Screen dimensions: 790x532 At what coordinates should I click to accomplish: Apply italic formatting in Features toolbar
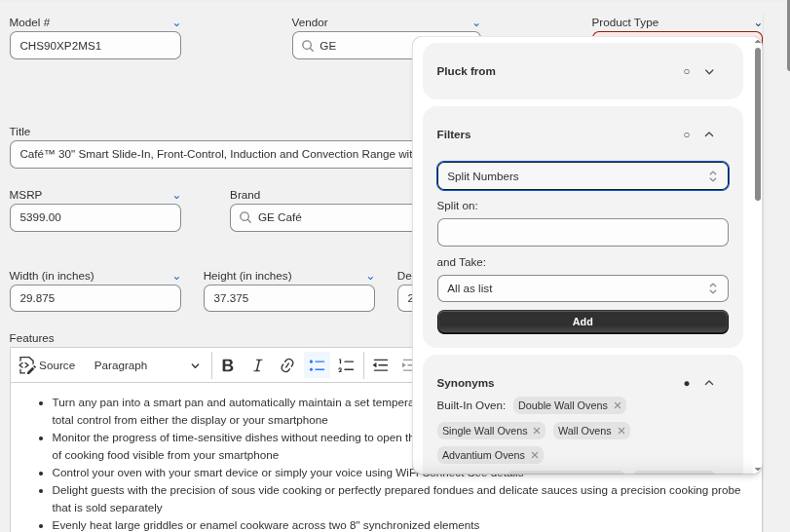point(257,365)
